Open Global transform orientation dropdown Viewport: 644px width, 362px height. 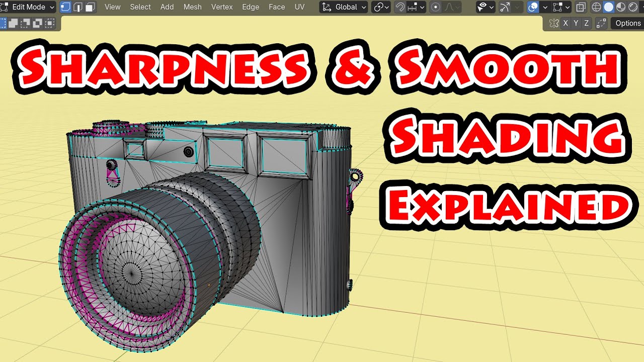(345, 7)
